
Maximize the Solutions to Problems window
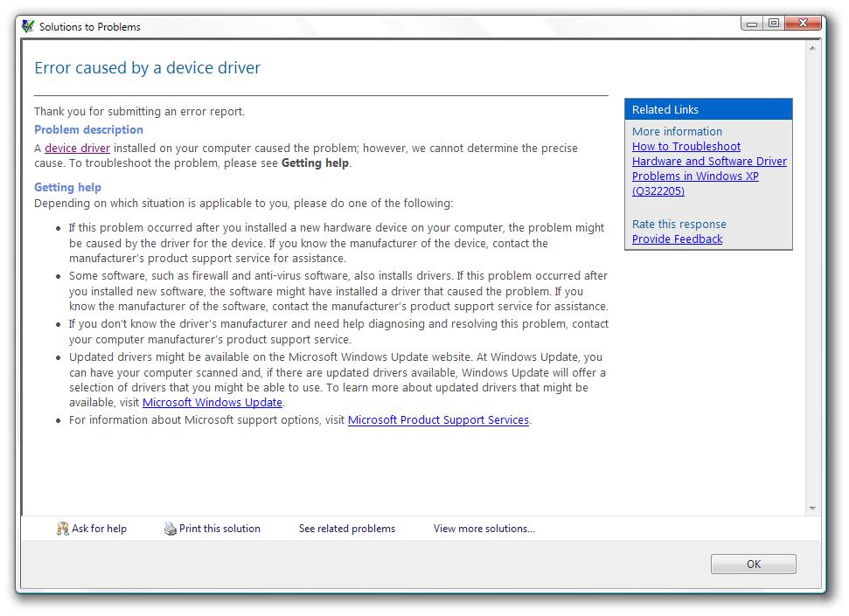[774, 24]
